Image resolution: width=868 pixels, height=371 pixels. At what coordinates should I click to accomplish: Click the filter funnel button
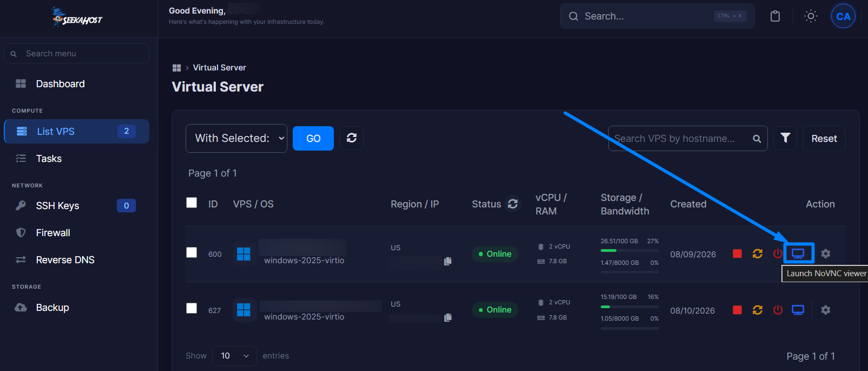[785, 138]
